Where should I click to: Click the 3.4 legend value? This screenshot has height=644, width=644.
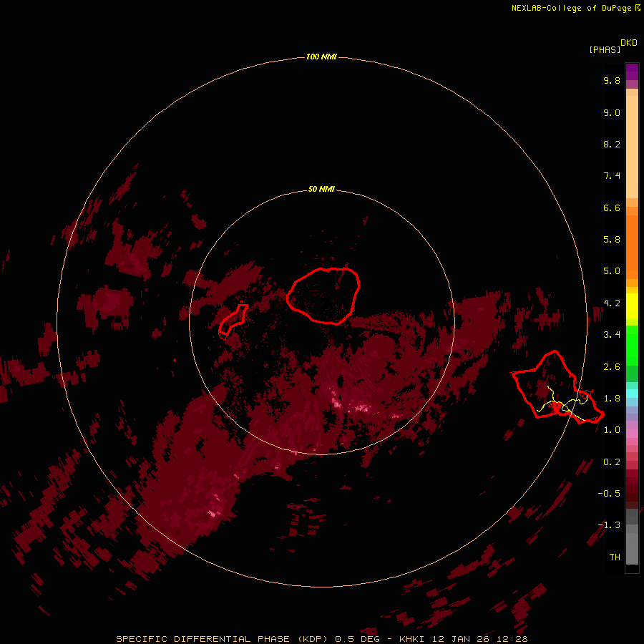[612, 335]
